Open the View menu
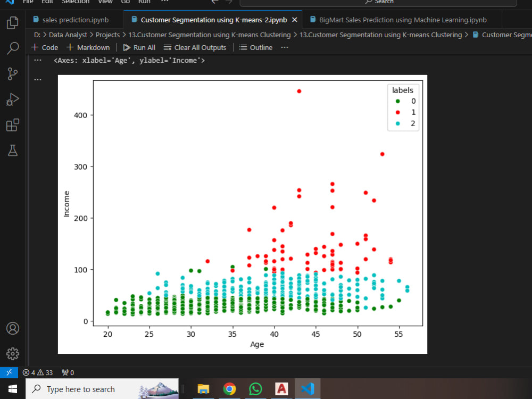 (x=105, y=2)
